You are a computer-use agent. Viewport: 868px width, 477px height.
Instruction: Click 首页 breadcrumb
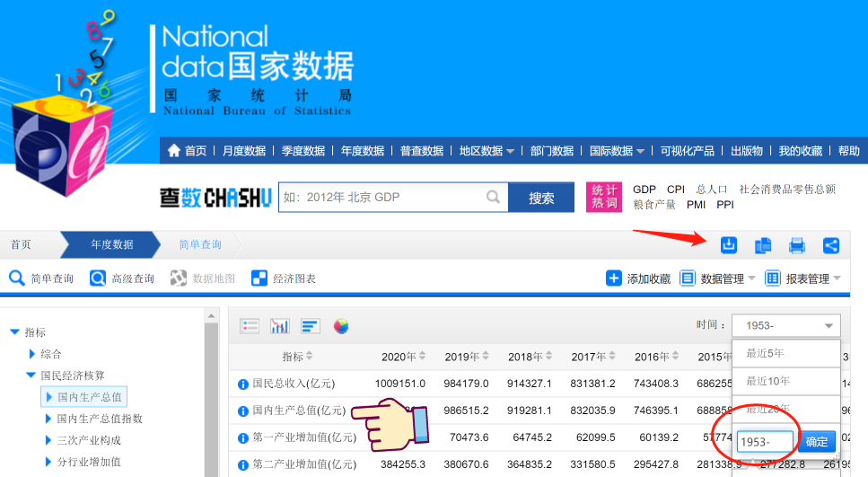tap(21, 244)
